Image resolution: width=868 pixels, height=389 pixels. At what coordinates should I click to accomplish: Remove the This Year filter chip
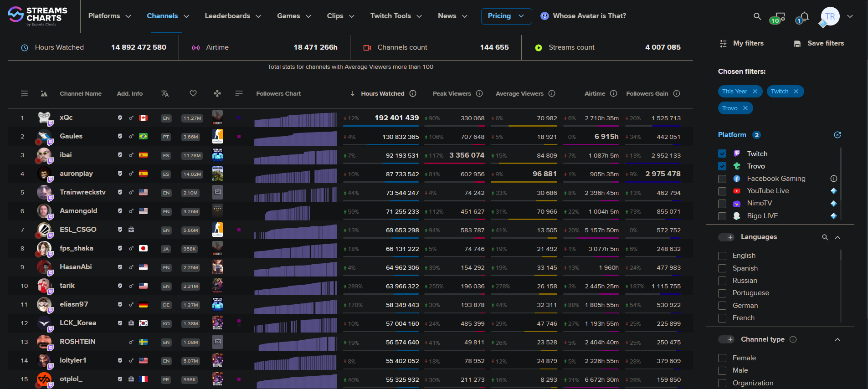[755, 92]
